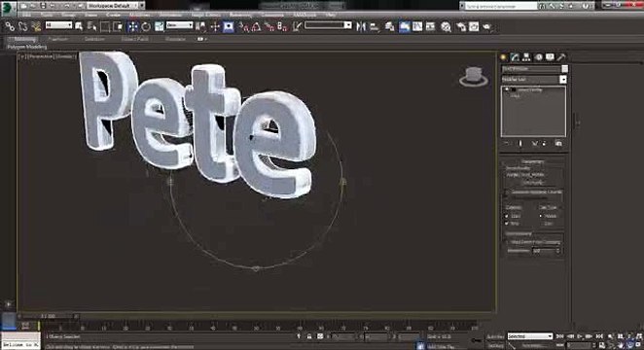Click the Separation spinner arrows
Viewport: 644px width, 350px height.
pos(557,251)
